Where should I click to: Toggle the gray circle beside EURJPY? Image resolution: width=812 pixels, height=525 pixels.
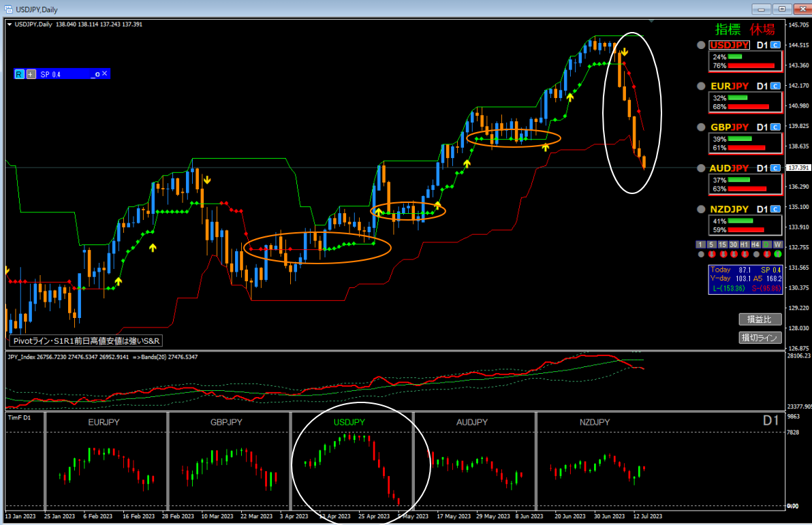701,86
